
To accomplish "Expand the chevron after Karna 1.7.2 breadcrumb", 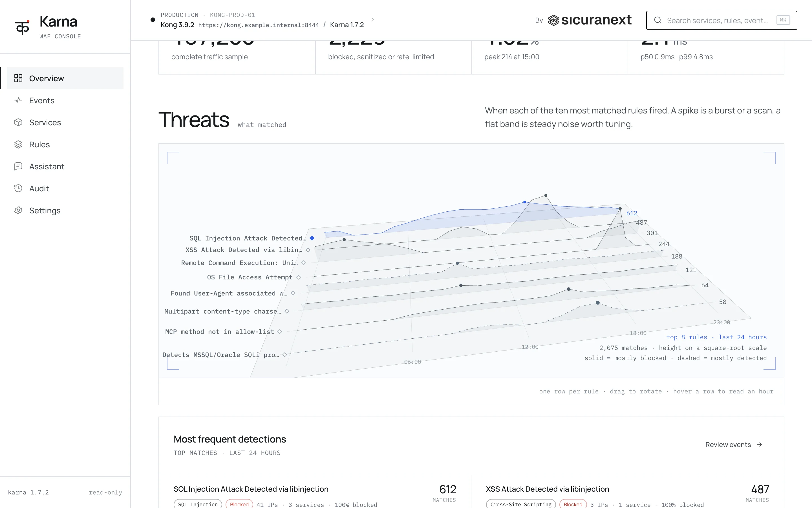I will pos(372,20).
